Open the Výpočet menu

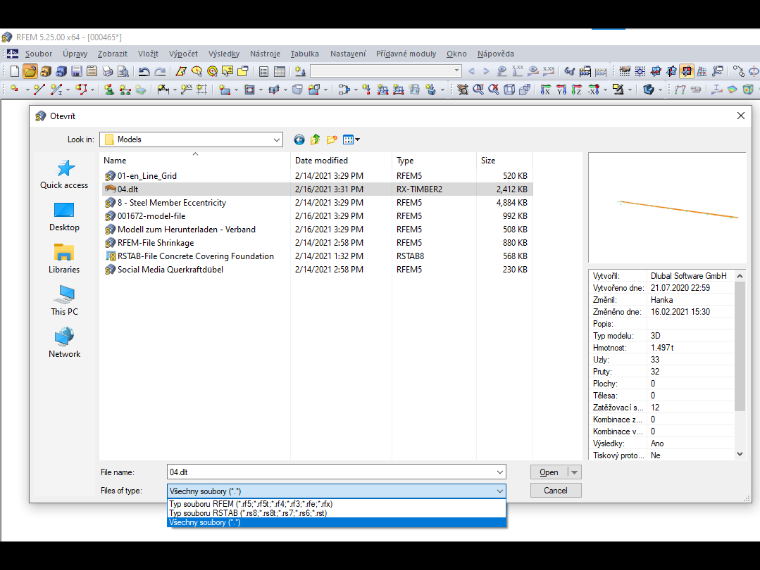coord(183,54)
